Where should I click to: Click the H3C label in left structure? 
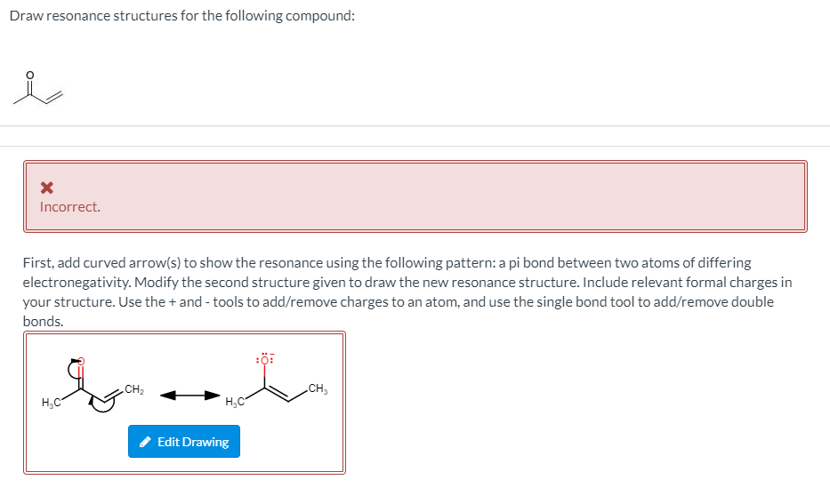click(x=52, y=403)
